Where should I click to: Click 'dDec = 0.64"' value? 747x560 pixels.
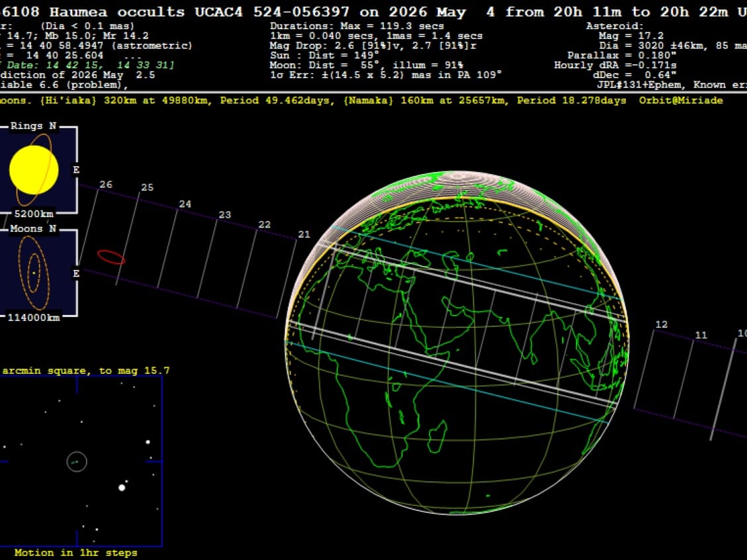(634, 75)
